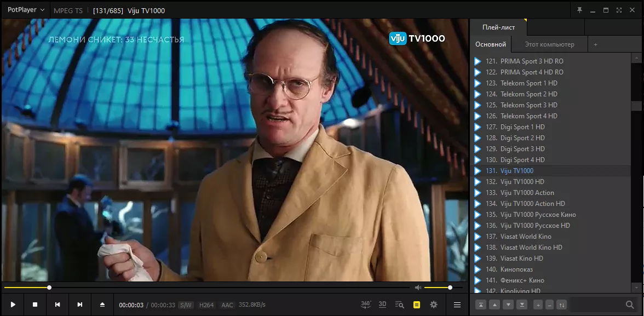Move selected playlist item to top
The width and height of the screenshot is (644, 316).
481,304
